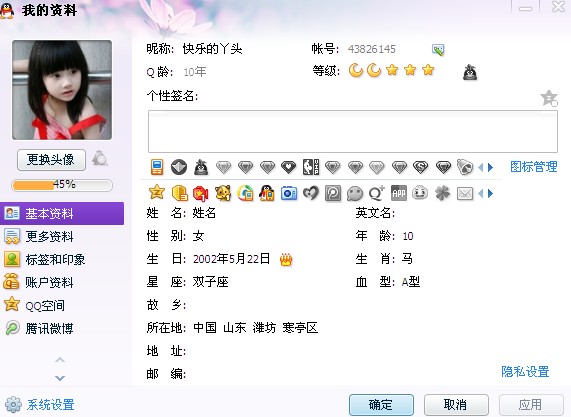Click the edit icon beside account number

click(438, 50)
